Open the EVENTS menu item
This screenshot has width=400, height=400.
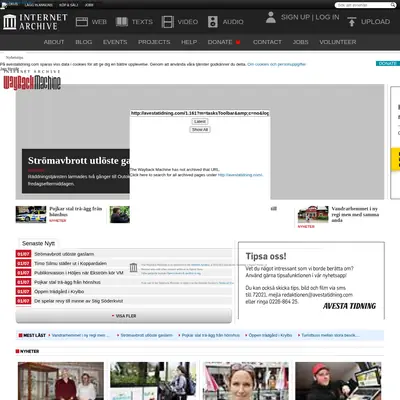point(115,42)
